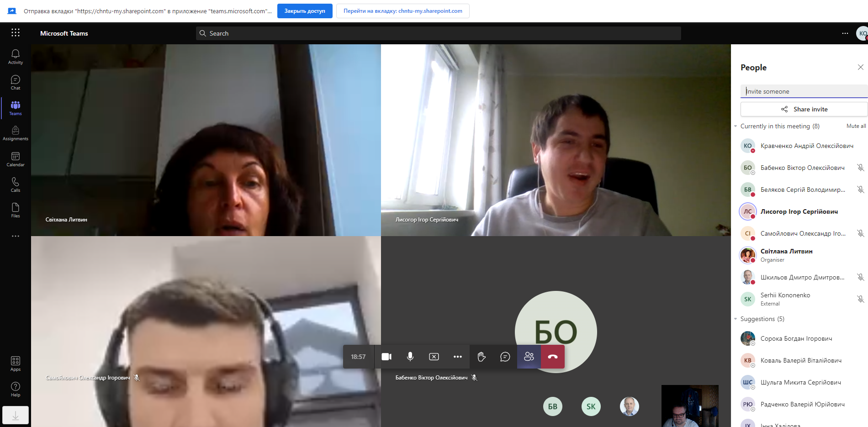Image resolution: width=868 pixels, height=427 pixels.
Task: Click the raise hand icon
Action: 482,357
